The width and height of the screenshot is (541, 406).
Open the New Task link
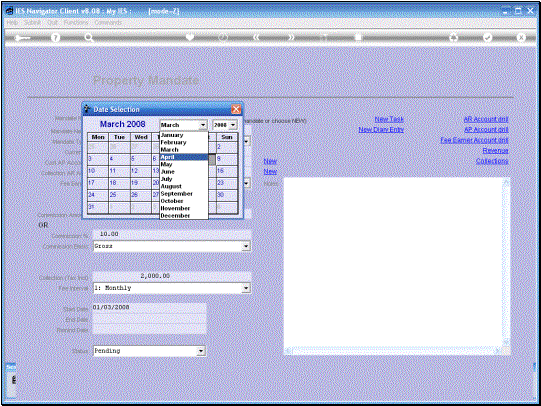click(x=389, y=119)
